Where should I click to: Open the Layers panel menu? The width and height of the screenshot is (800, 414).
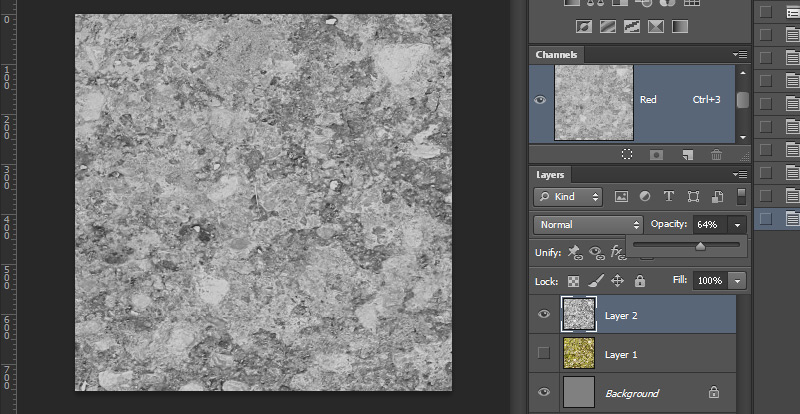(x=740, y=174)
